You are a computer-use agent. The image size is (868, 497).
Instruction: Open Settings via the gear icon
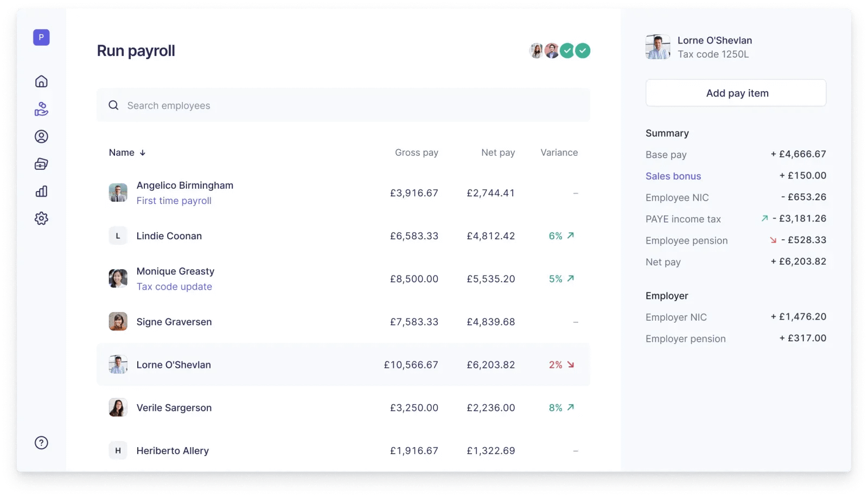(41, 218)
